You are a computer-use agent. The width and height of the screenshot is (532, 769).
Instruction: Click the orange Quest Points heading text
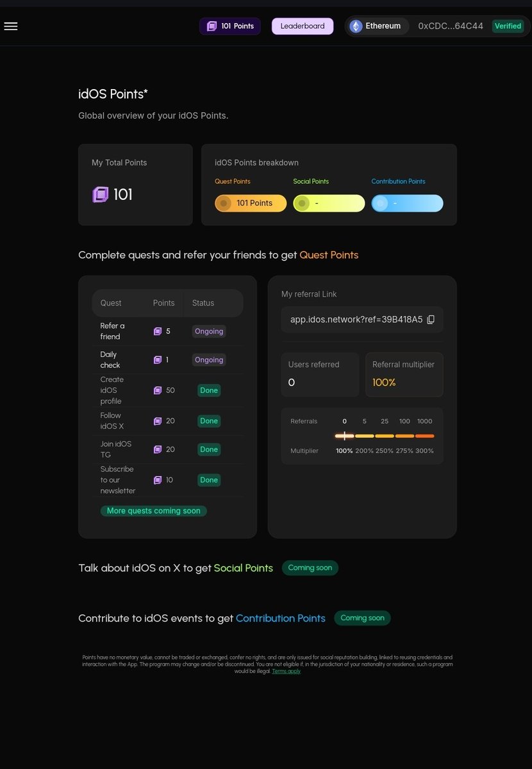(x=329, y=255)
